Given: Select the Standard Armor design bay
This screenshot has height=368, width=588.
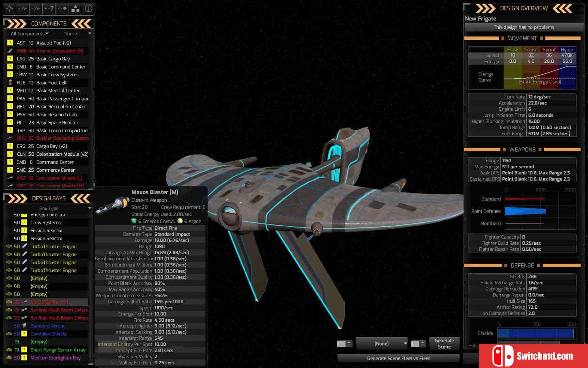Looking at the screenshot, I should click(x=47, y=326).
